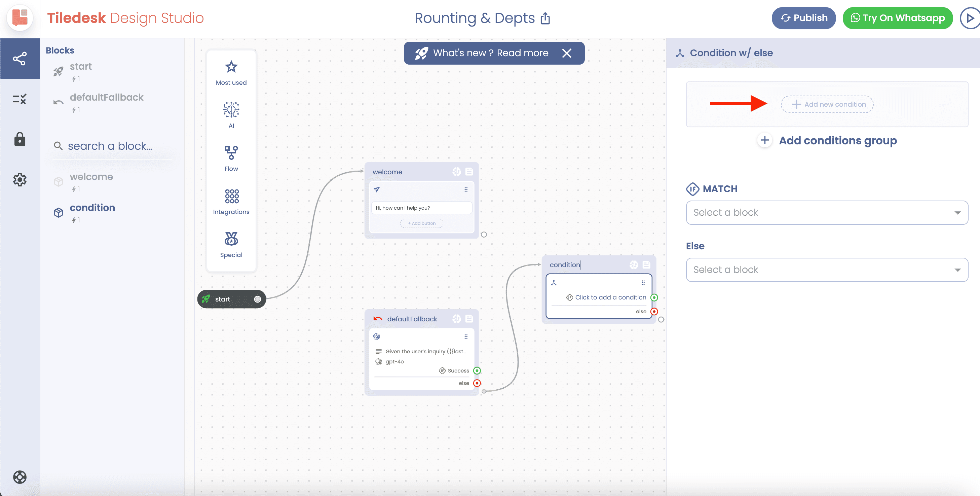Open the lock secrets sidebar icon
The height and width of the screenshot is (496, 980).
(x=20, y=139)
